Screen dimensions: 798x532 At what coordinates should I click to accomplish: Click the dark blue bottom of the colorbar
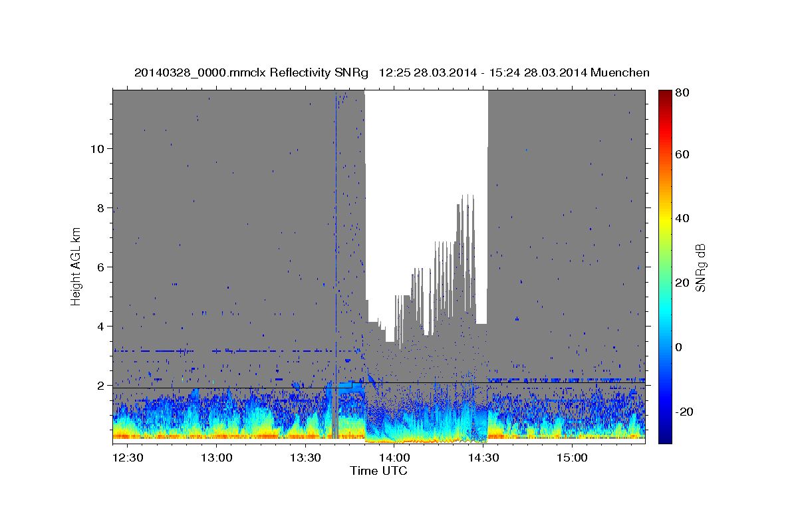[664, 438]
